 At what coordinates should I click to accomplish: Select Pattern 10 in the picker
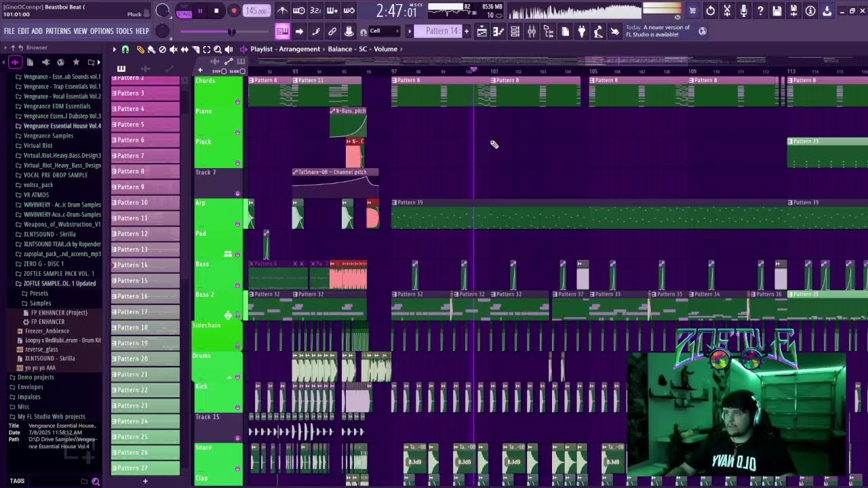(145, 203)
